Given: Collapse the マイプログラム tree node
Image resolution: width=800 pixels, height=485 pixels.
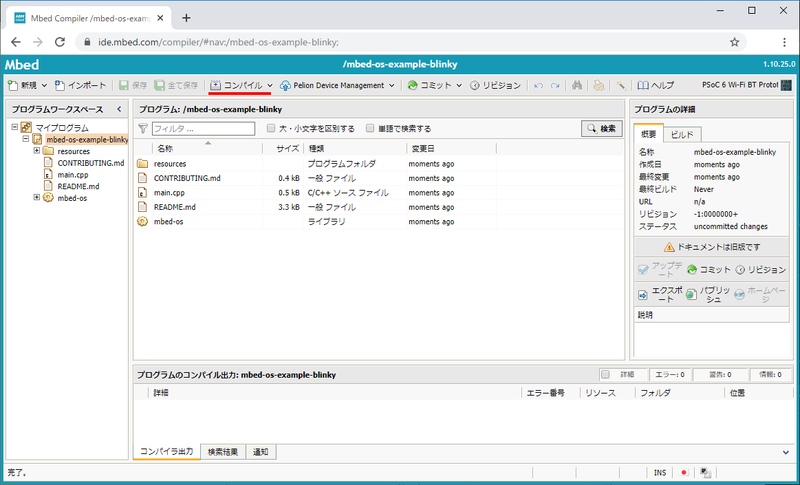Looking at the screenshot, I should tap(15, 127).
